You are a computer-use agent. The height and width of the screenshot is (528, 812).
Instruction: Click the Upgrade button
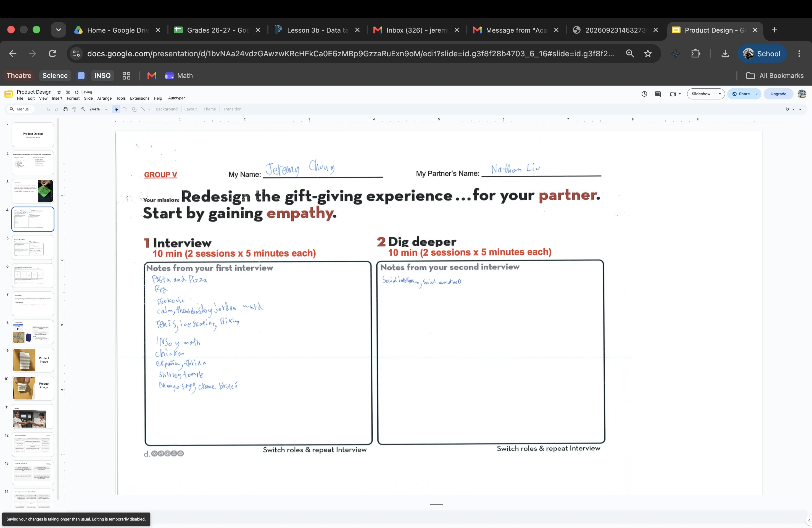[778, 94]
